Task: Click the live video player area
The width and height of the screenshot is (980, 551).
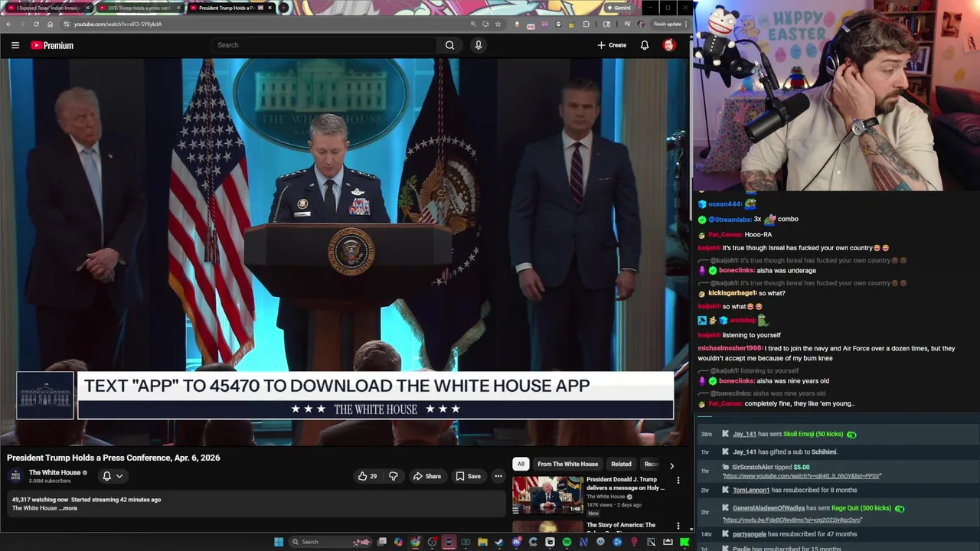Action: [345, 251]
